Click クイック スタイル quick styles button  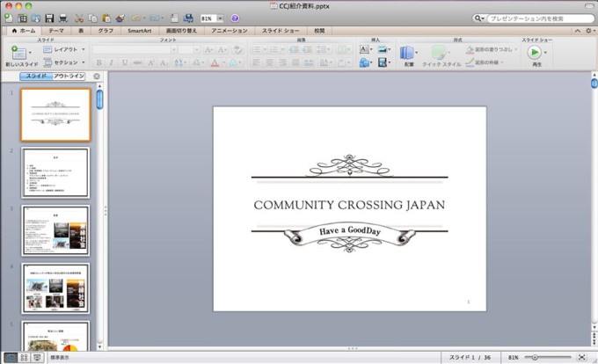[441, 56]
